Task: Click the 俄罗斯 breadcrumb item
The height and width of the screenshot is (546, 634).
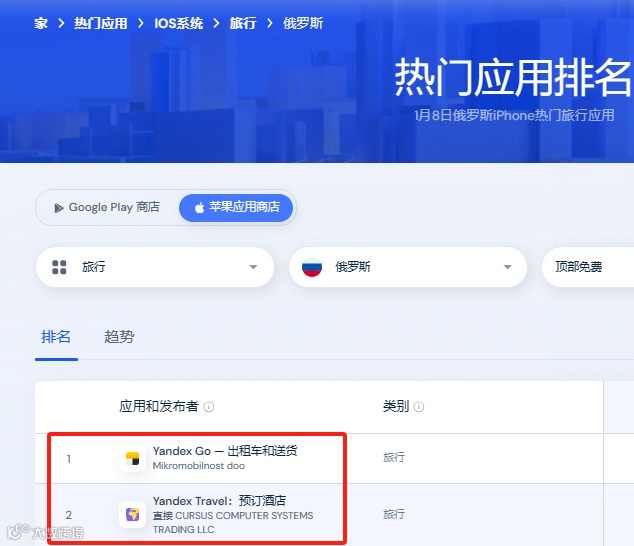Action: (x=303, y=23)
